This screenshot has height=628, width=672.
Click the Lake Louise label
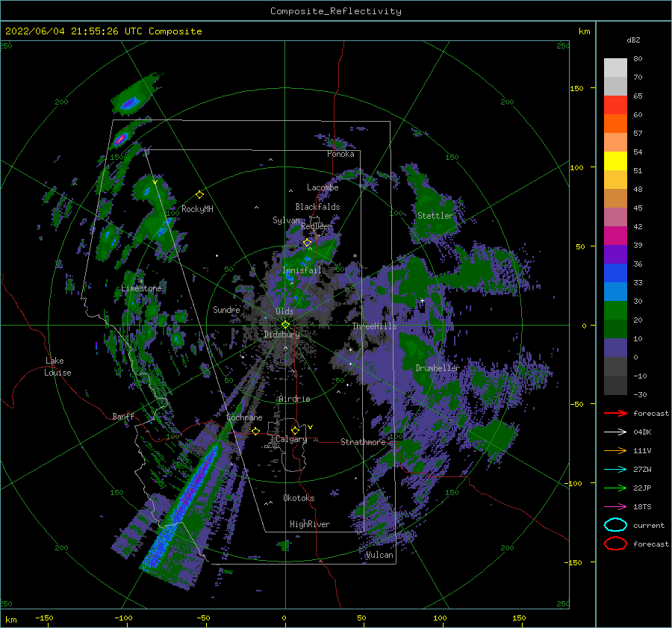pyautogui.click(x=58, y=367)
